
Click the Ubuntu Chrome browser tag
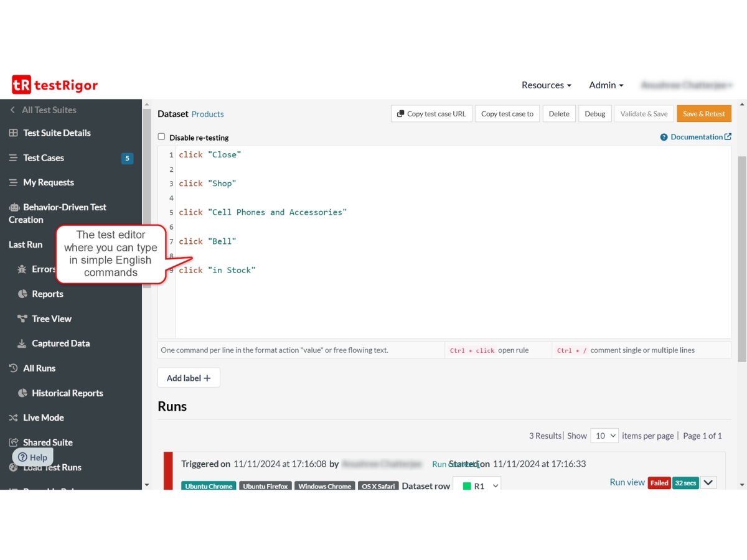click(x=209, y=486)
